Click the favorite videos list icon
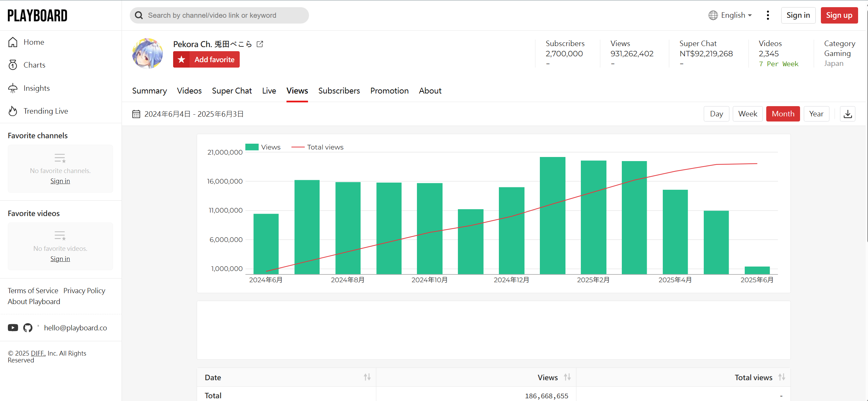The height and width of the screenshot is (401, 868). click(x=60, y=236)
